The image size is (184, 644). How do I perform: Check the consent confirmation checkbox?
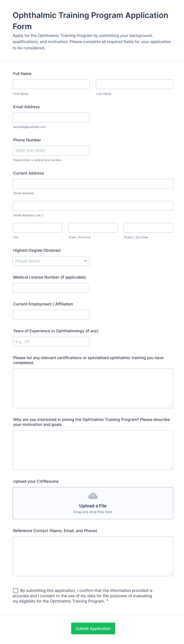tap(16, 590)
